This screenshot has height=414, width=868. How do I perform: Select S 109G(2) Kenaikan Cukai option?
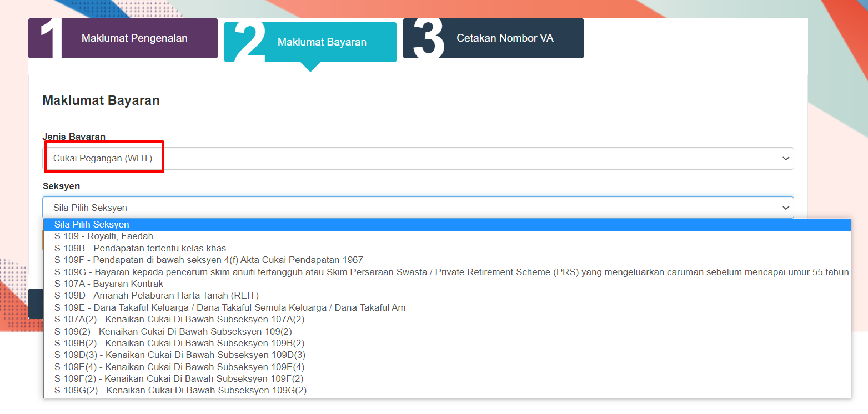180,391
